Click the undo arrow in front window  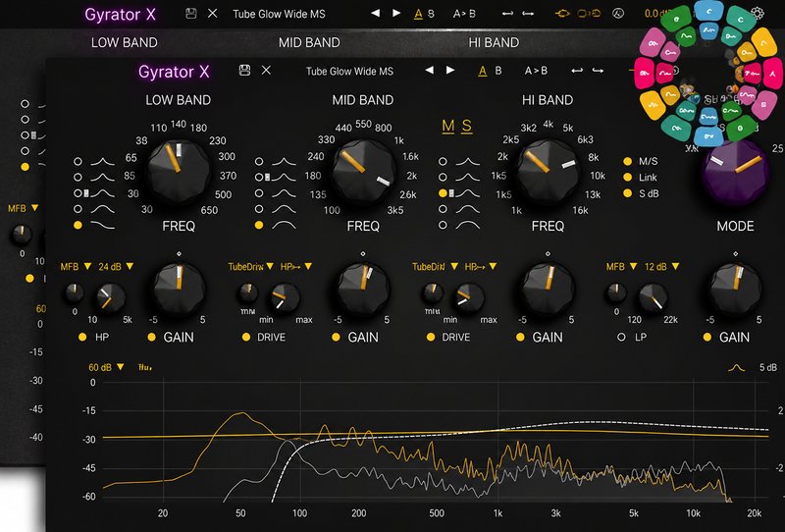tap(577, 71)
